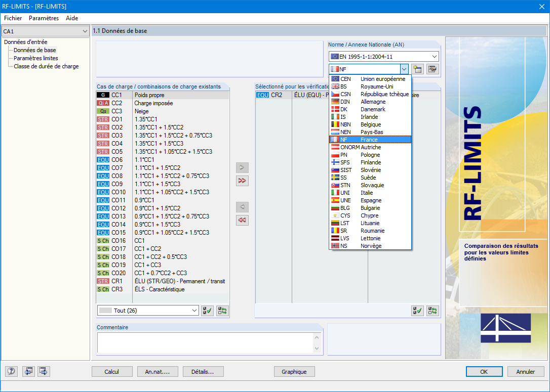
Task: Select CC1 Poids propre row
Action: tap(163, 95)
